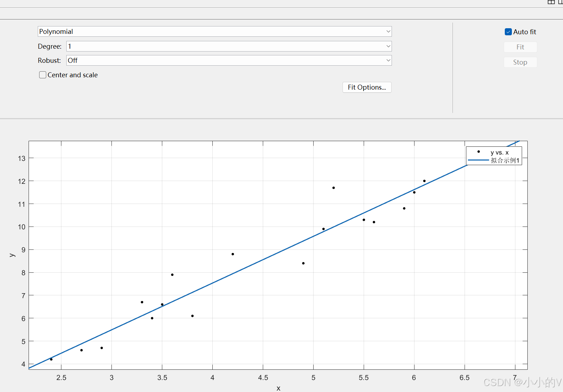563x392 pixels.
Task: Click the Fit Options... button
Action: [x=367, y=87]
